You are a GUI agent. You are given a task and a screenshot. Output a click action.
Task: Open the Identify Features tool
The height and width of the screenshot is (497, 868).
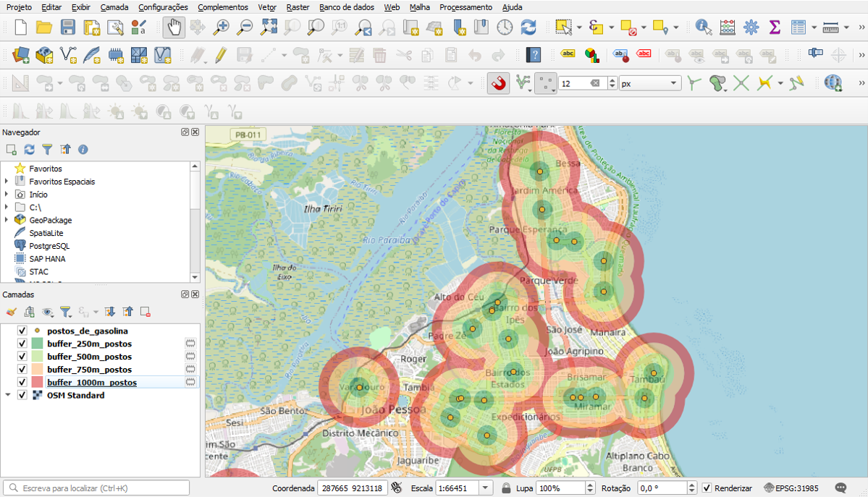coord(703,27)
